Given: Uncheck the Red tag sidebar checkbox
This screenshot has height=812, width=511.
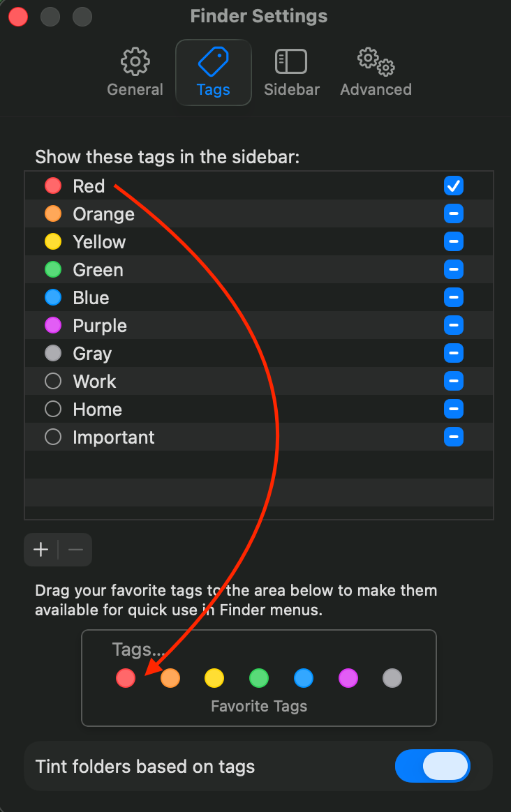Looking at the screenshot, I should tap(453, 186).
